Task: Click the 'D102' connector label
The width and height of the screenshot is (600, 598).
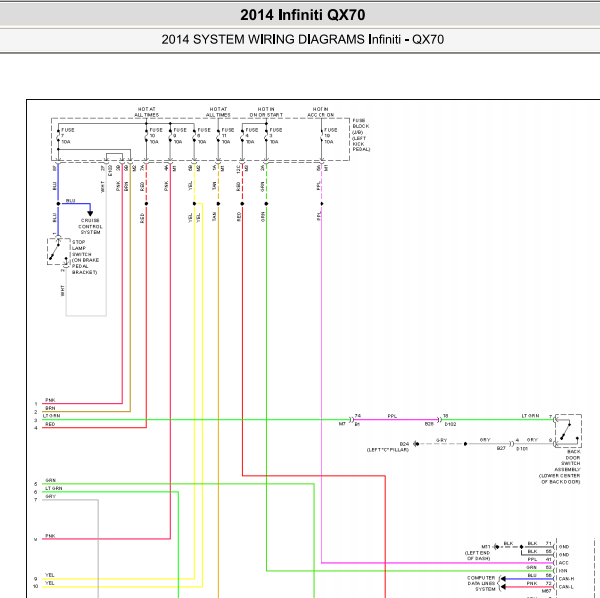Action: click(x=450, y=424)
